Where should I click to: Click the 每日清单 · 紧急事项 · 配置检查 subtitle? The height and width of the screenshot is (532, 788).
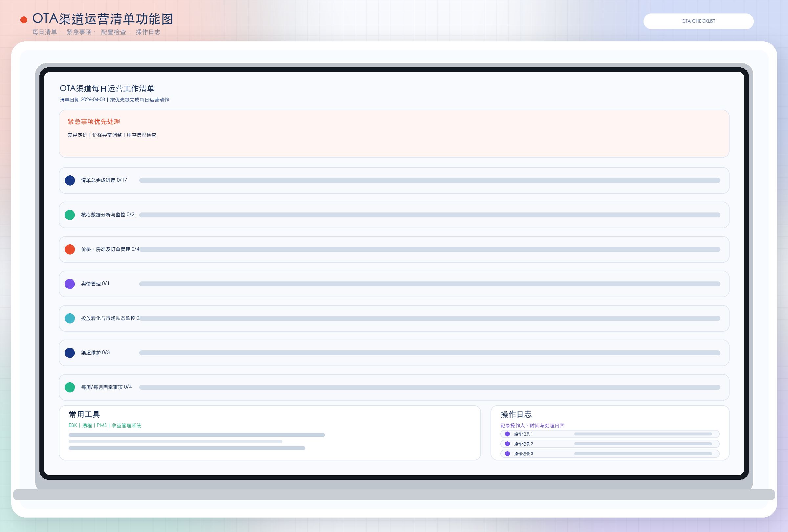(96, 32)
